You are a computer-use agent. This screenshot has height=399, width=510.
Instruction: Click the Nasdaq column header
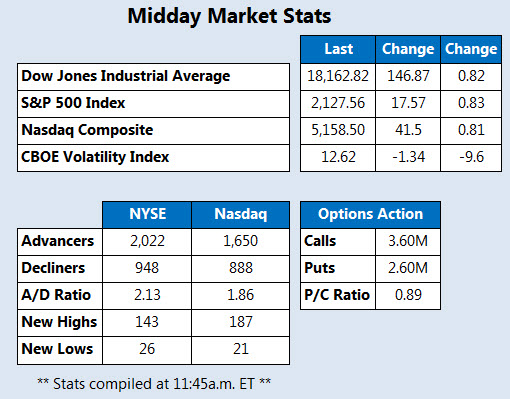point(240,215)
